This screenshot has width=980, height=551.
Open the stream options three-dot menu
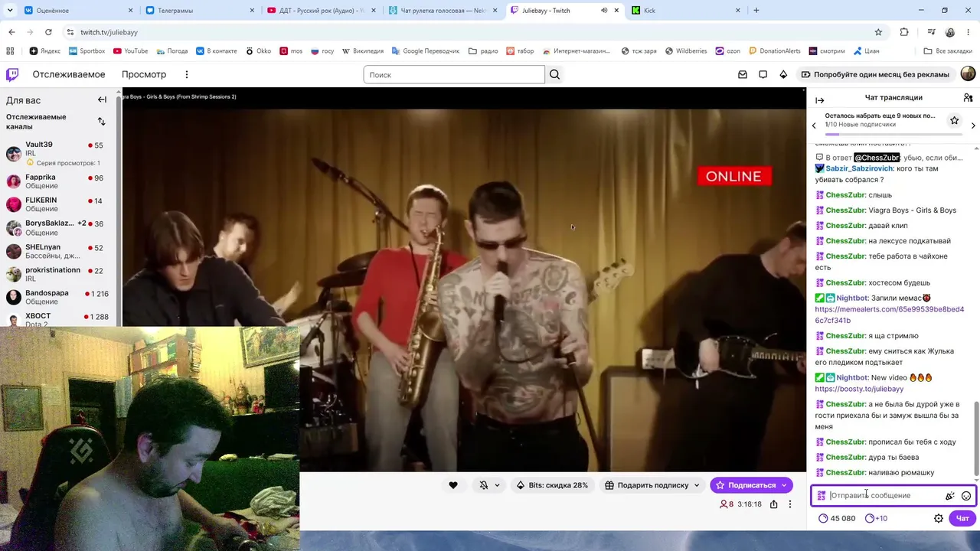[790, 504]
